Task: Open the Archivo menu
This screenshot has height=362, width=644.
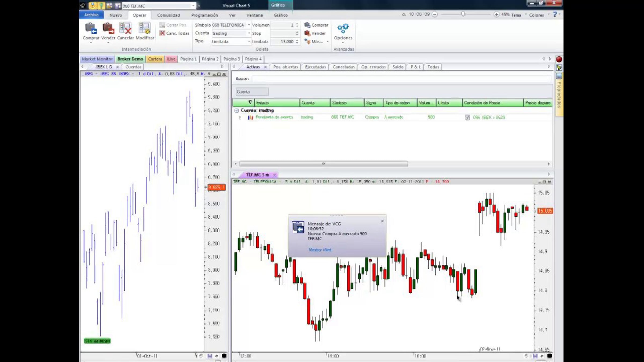Action: coord(91,15)
